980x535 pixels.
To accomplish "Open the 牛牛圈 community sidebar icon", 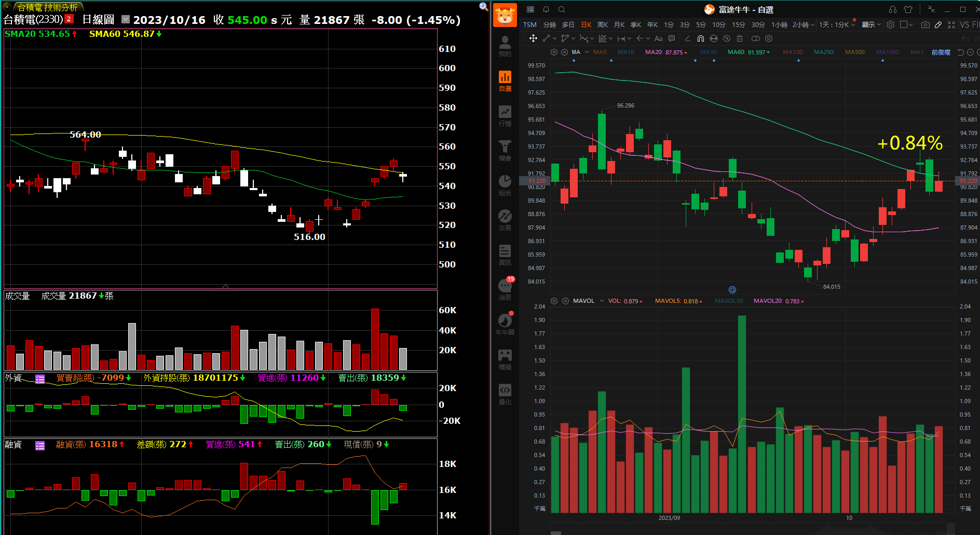I will coord(505,325).
